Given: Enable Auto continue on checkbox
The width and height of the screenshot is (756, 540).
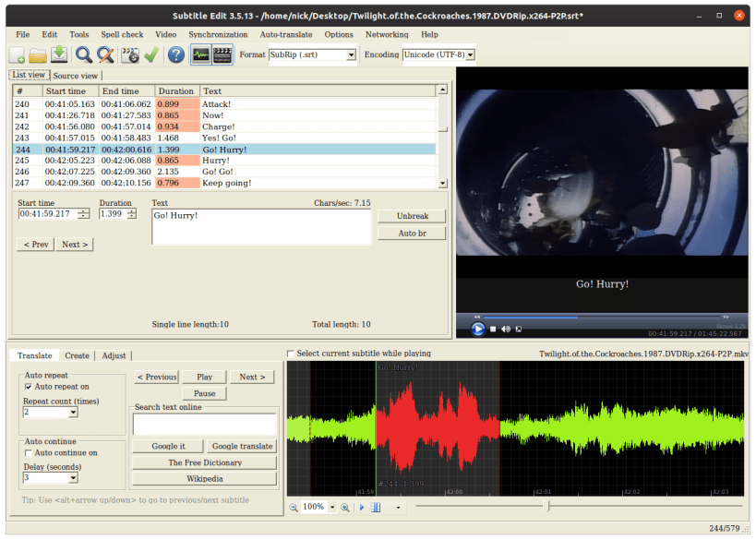Looking at the screenshot, I should pyautogui.click(x=28, y=453).
